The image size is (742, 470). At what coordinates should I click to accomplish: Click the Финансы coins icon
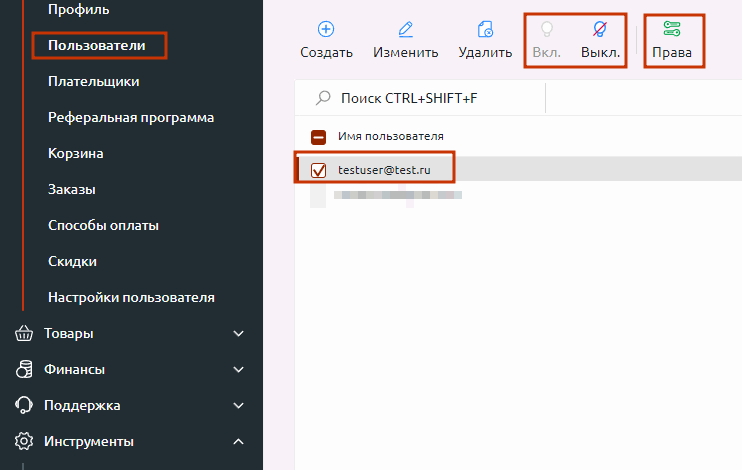point(24,369)
